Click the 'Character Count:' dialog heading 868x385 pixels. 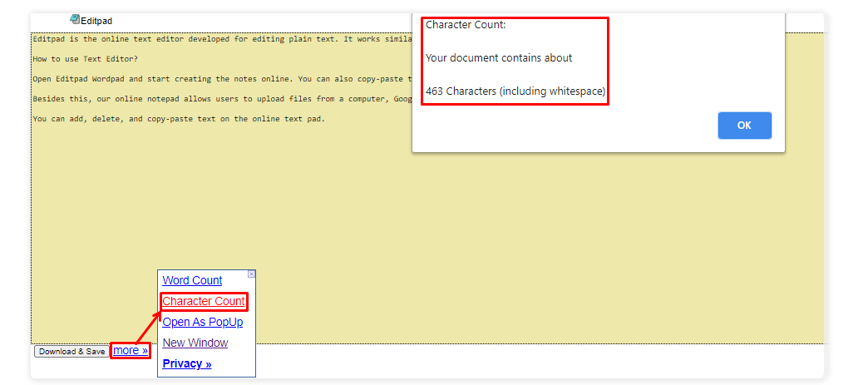tap(466, 25)
